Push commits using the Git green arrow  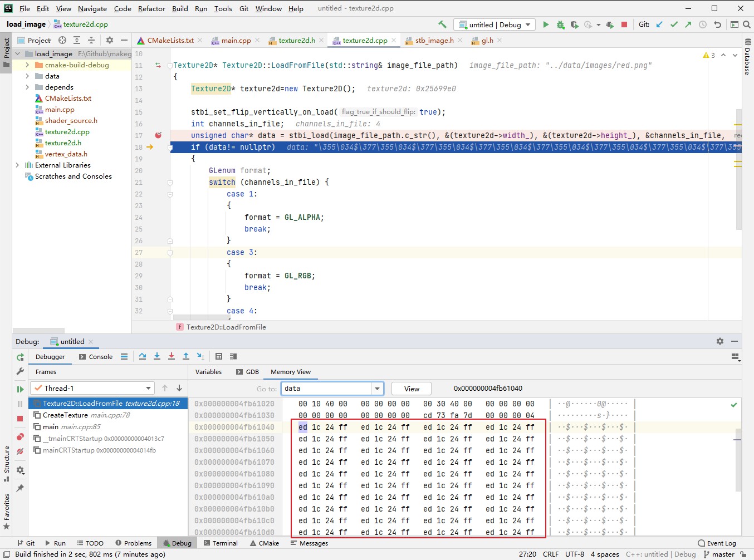coord(688,24)
